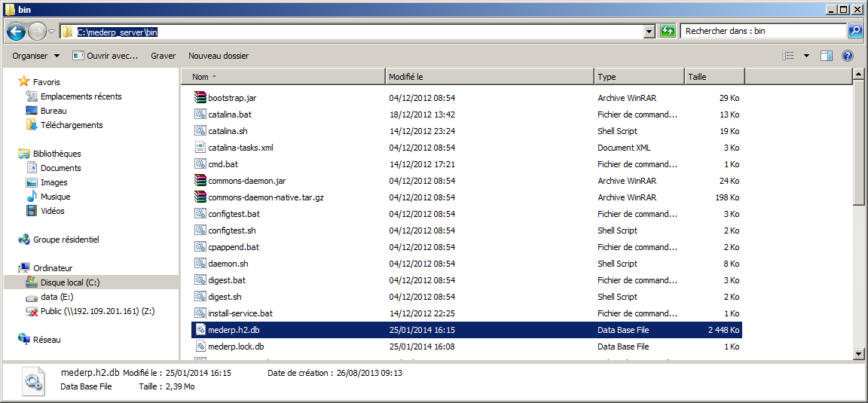Click 'Ouvrir avec...' toolbar button
Screen dimensions: 868x403
click(105, 56)
